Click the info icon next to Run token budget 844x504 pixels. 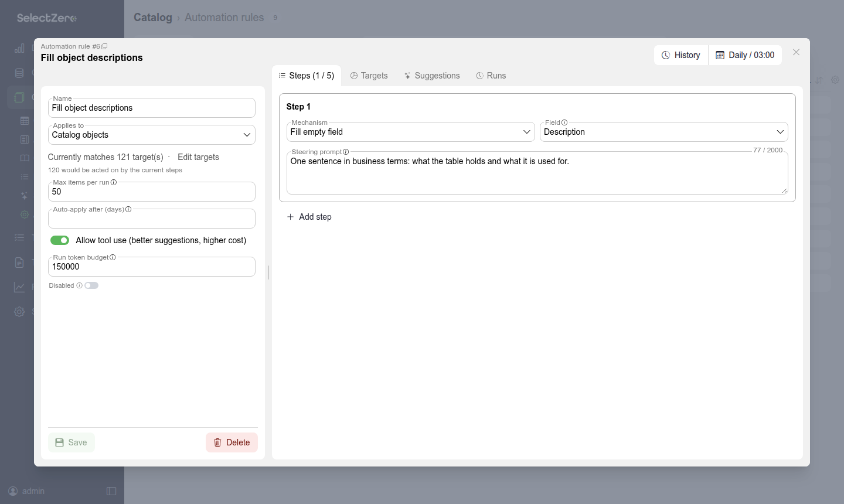(x=113, y=257)
